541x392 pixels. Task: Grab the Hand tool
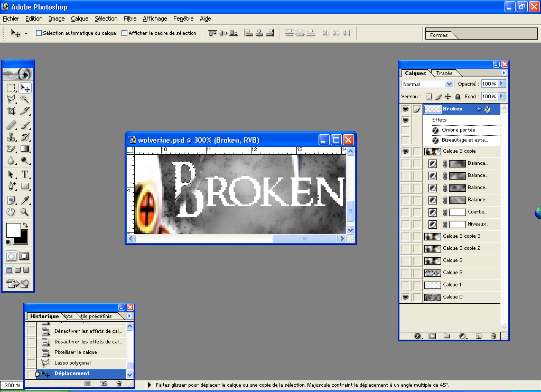coord(12,212)
